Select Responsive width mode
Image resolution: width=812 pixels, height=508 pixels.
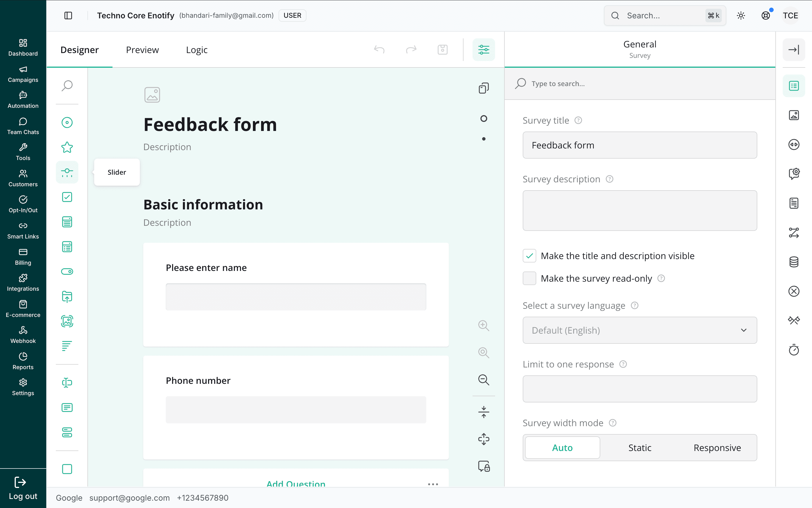717,448
